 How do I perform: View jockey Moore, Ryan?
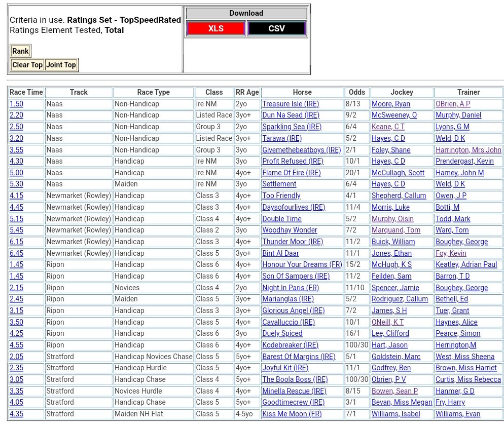tap(390, 104)
